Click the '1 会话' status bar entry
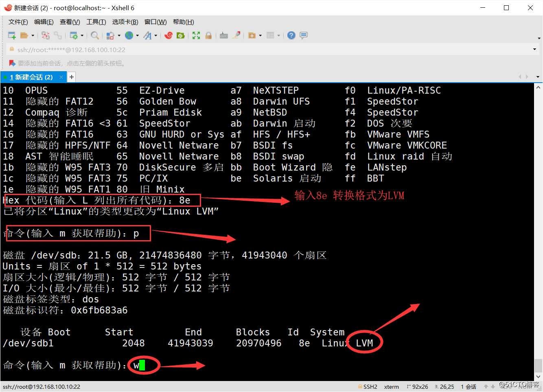Image resolution: width=543 pixels, height=392 pixels. point(469,387)
